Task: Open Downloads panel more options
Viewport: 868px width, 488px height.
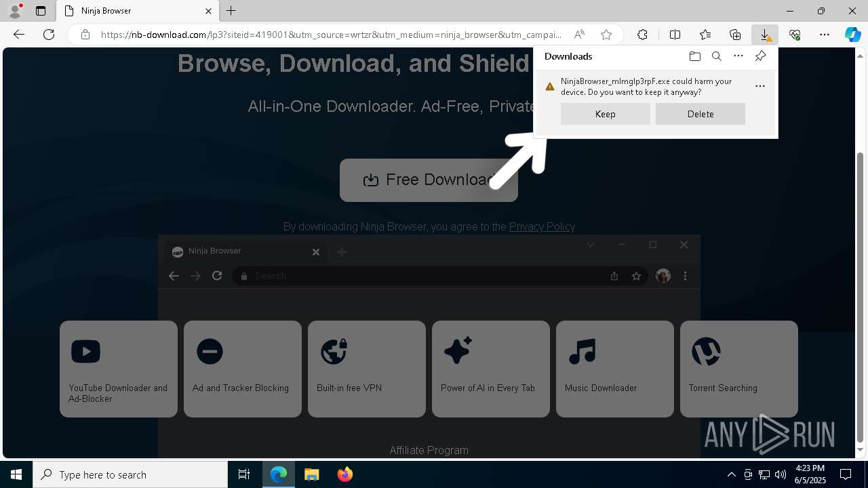Action: (738, 56)
